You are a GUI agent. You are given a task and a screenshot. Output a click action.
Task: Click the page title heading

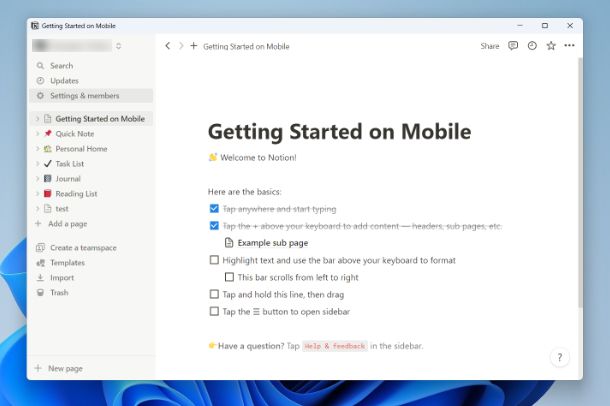click(x=340, y=131)
